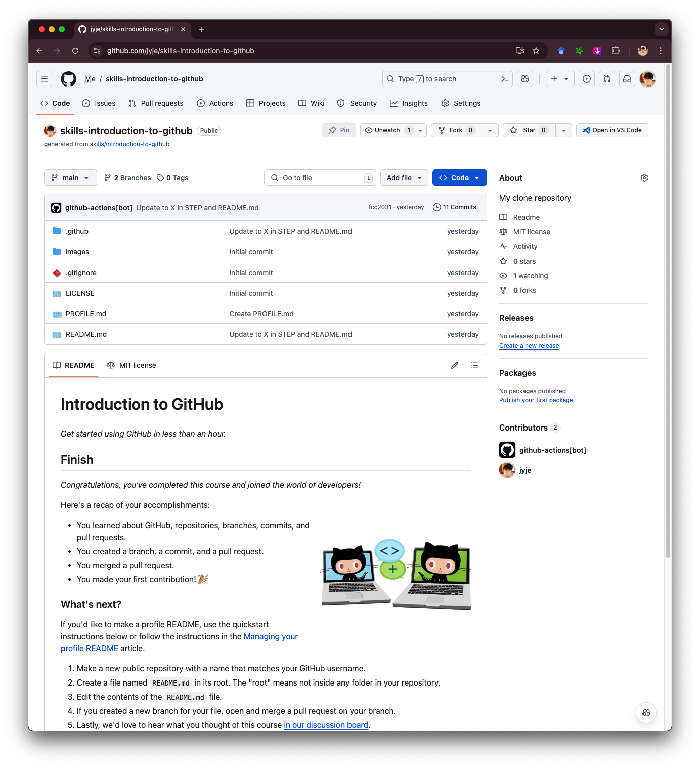
Task: Bookmark the page with the star icon
Action: [536, 51]
